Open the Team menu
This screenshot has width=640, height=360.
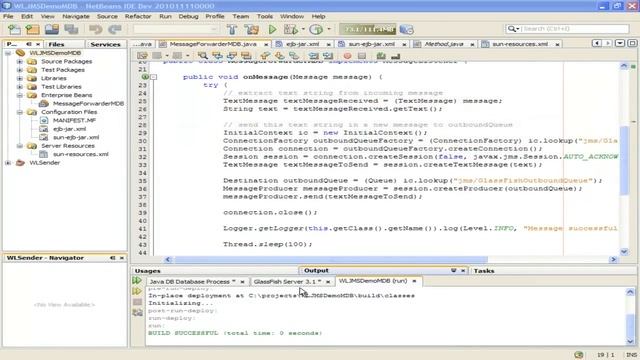click(241, 16)
